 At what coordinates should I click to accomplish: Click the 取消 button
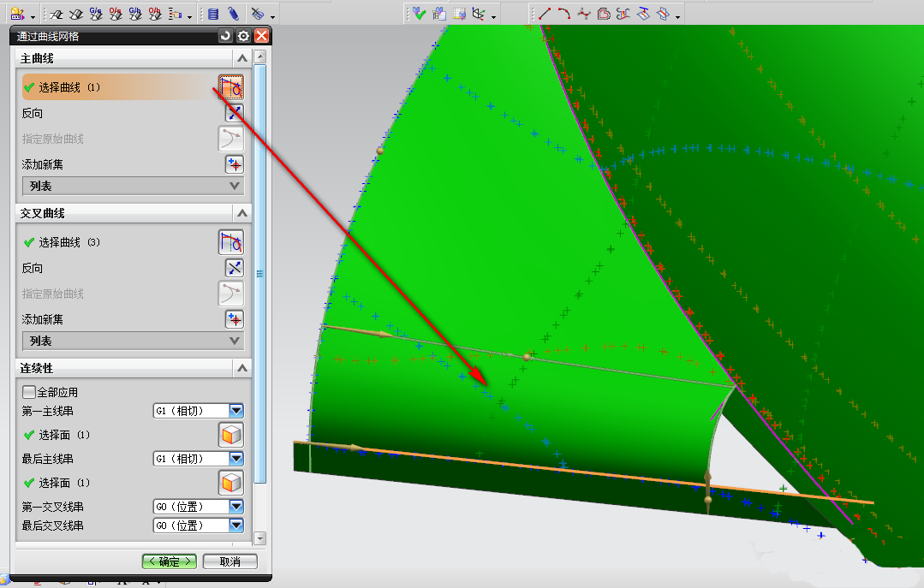pyautogui.click(x=230, y=561)
